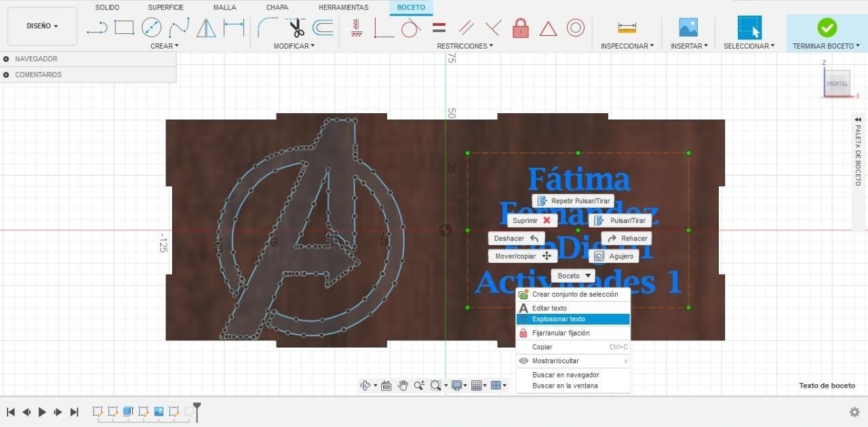Image resolution: width=868 pixels, height=427 pixels.
Task: Click the Select tool icon
Action: point(749,28)
